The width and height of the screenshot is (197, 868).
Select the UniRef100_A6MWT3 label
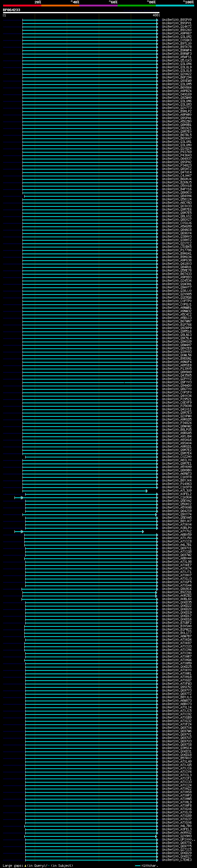click(177, 474)
